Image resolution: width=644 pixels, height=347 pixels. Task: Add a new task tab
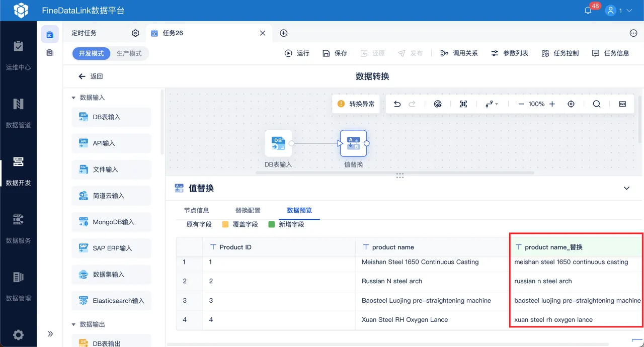pyautogui.click(x=284, y=33)
